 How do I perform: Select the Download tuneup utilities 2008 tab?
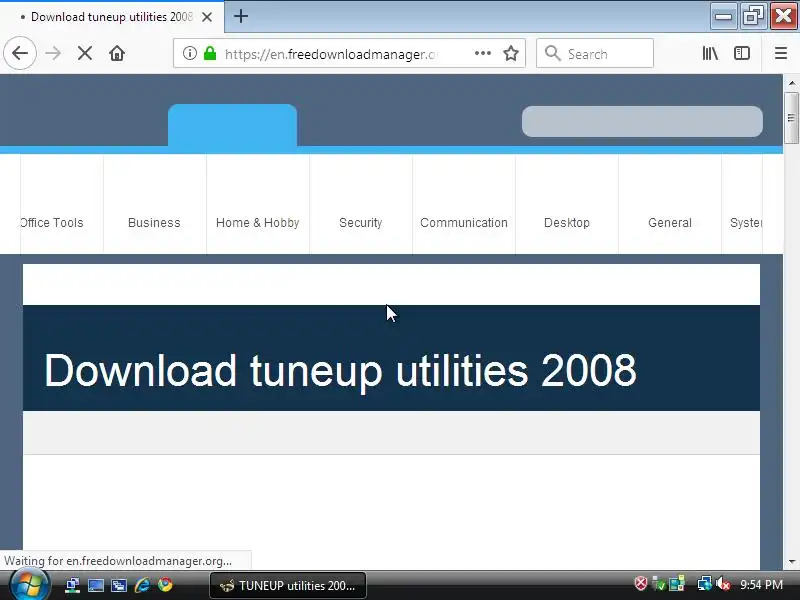click(x=112, y=17)
